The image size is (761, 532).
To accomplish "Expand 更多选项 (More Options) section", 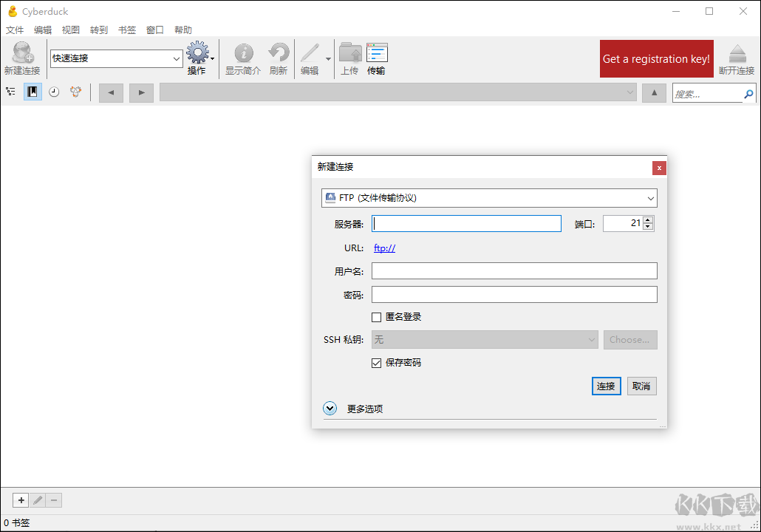I will point(330,409).
